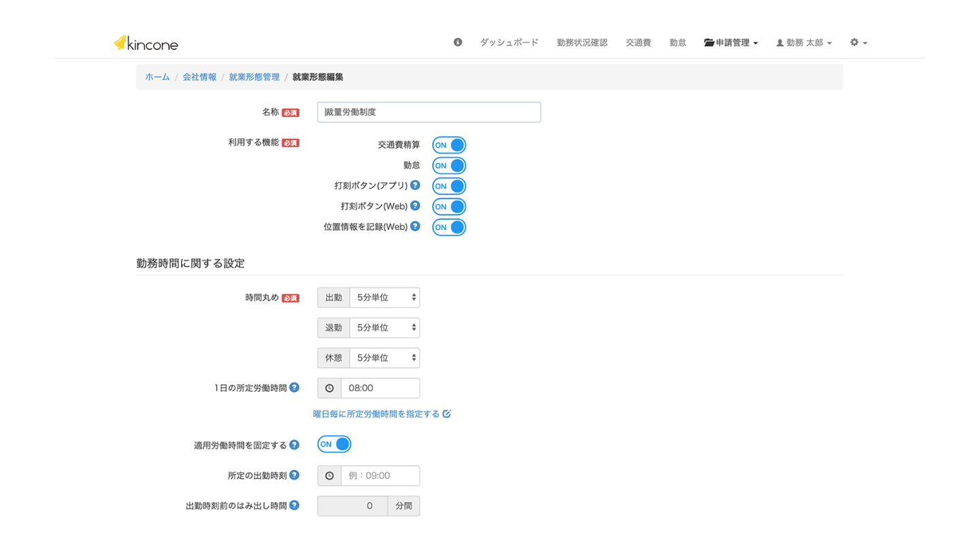980x551 pixels.
Task: Click help icon next to 打刻ボタン(アプリ)
Action: [415, 185]
